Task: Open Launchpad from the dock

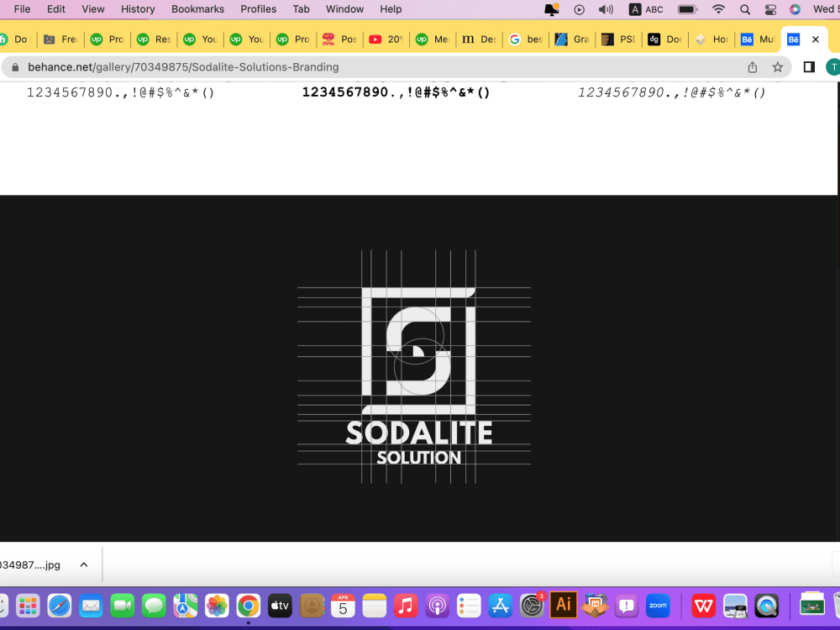Action: (28, 606)
